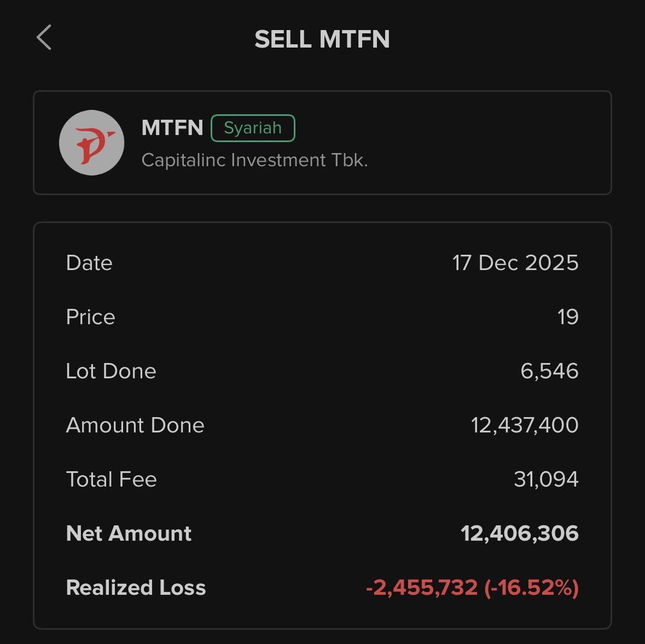The width and height of the screenshot is (645, 644).
Task: Tap the red -2,455,732 loss figure
Action: [x=422, y=588]
